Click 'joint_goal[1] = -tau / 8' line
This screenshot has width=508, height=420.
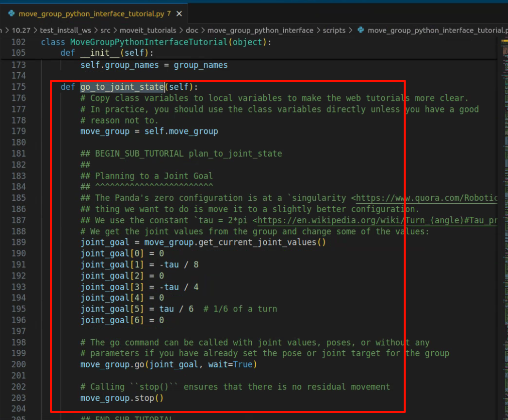pos(139,265)
